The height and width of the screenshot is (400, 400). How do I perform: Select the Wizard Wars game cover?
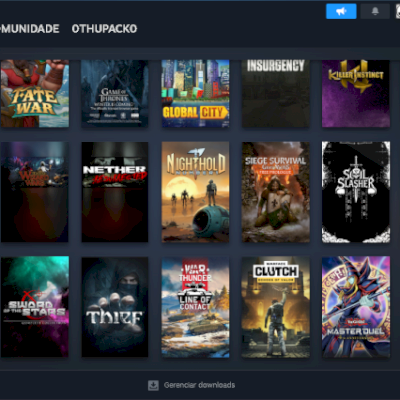pos(35,192)
